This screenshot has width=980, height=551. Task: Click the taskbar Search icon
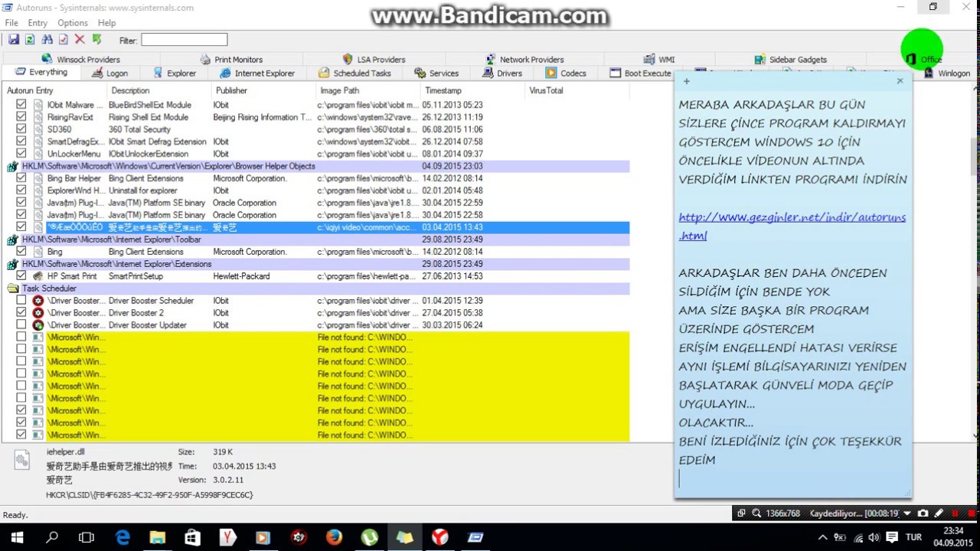[x=52, y=537]
